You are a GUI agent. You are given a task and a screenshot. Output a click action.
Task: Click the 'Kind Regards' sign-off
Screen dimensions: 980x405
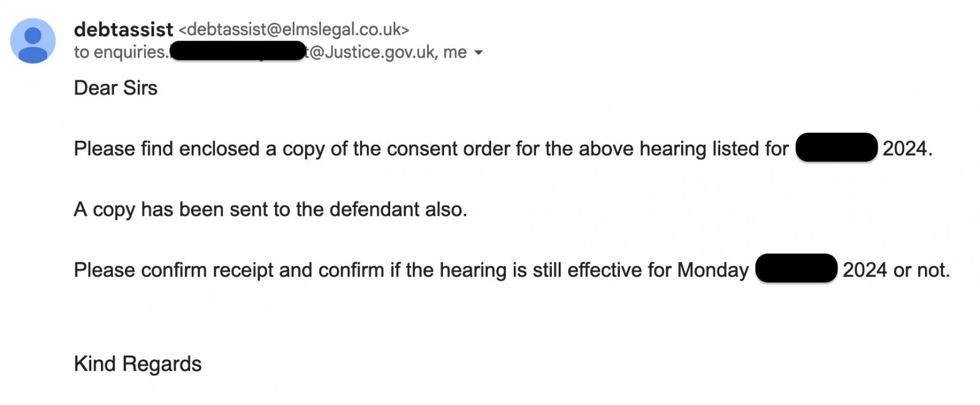138,364
